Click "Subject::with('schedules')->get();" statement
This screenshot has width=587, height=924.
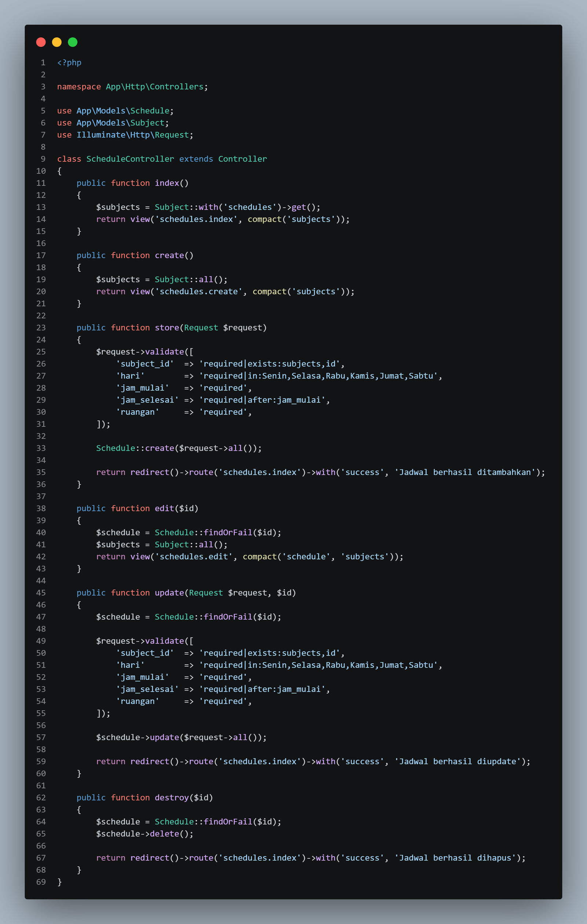[x=237, y=207]
